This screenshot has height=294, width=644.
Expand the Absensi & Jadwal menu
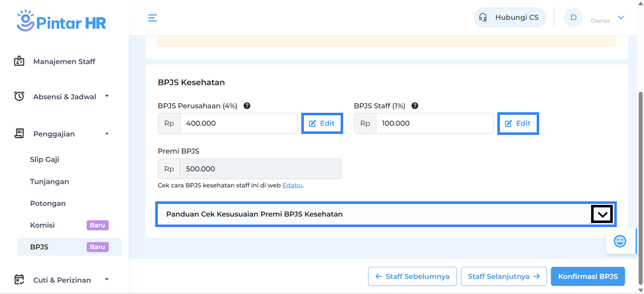click(x=106, y=96)
